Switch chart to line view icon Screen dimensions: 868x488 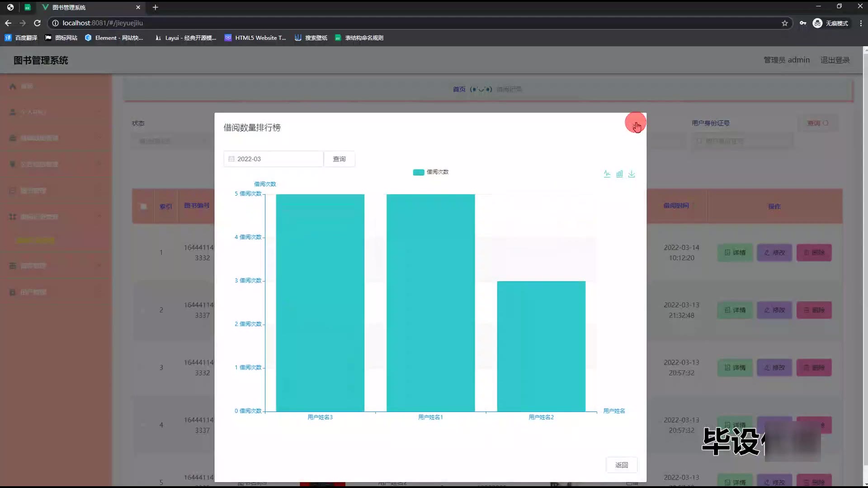click(x=607, y=174)
